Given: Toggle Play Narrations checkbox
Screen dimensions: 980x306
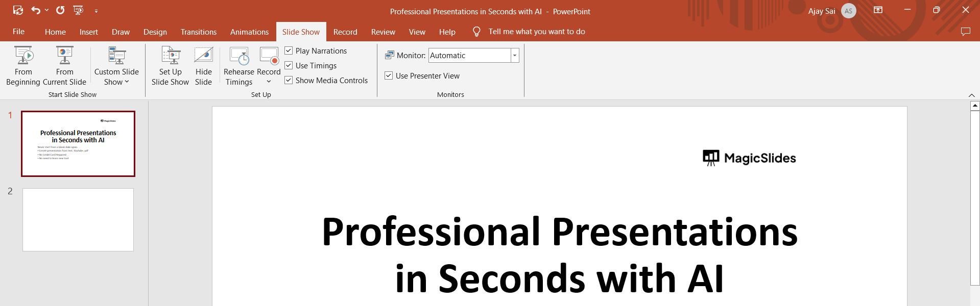Looking at the screenshot, I should 289,50.
